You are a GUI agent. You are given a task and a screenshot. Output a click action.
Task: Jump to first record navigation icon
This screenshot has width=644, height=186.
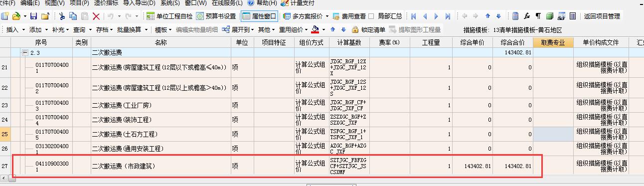click(x=413, y=16)
